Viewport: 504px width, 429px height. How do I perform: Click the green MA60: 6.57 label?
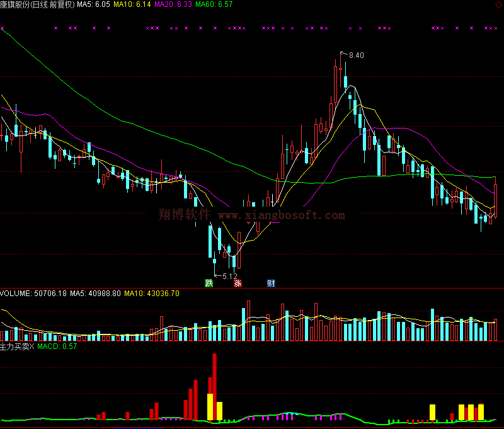pyautogui.click(x=214, y=4)
